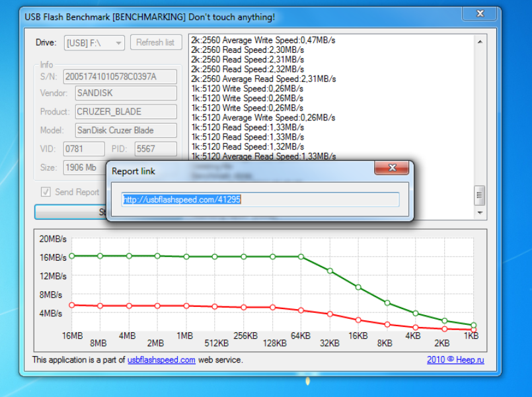Focus the Model field SanDisk Cruzer Blade
Image resolution: width=532 pixels, height=397 pixels.
pyautogui.click(x=125, y=130)
